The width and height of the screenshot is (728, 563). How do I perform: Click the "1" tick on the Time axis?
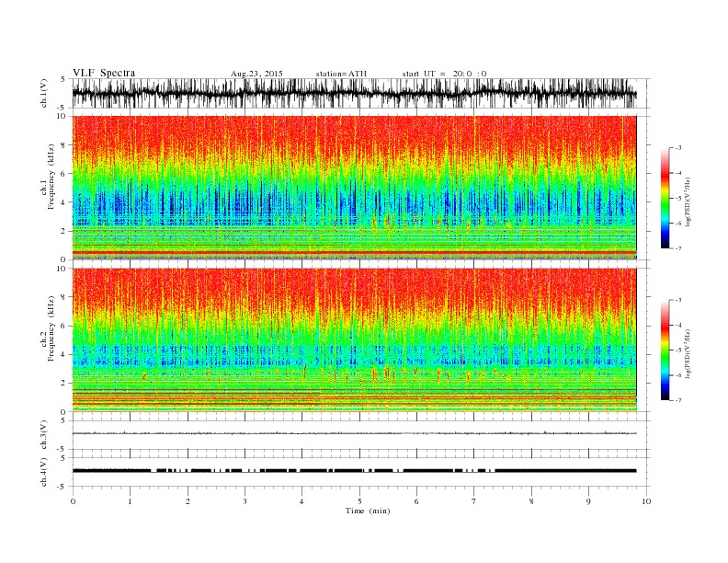[x=130, y=501]
